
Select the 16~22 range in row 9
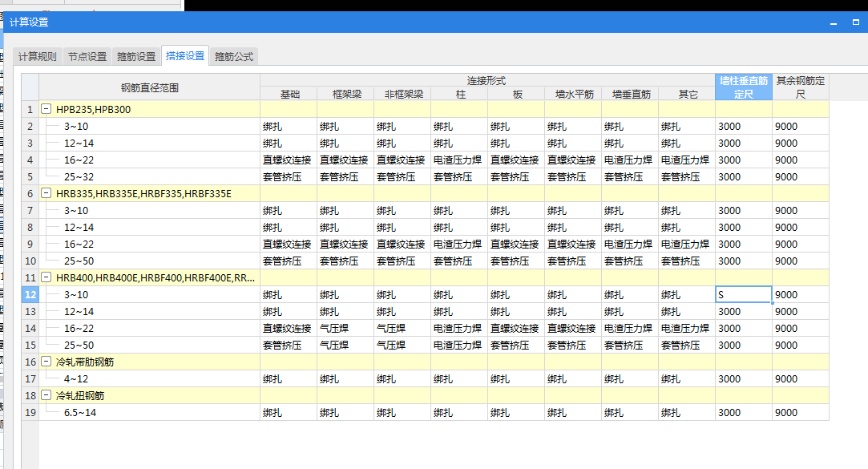click(x=79, y=245)
